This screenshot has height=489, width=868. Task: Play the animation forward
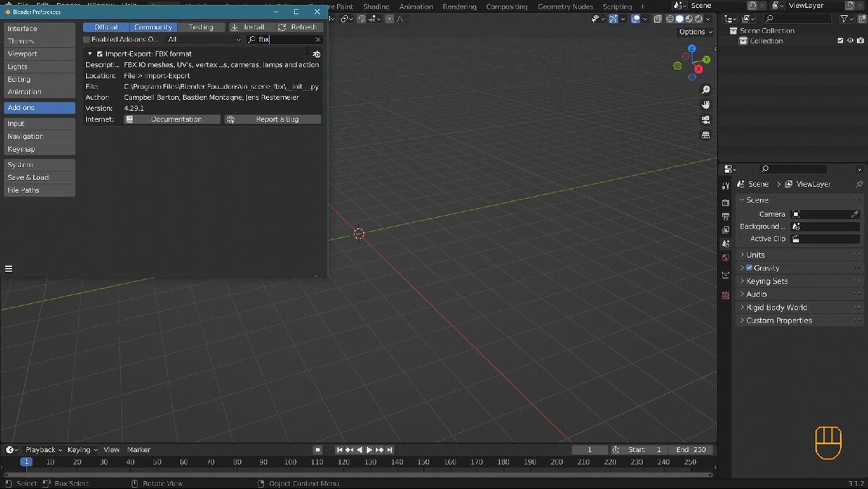click(369, 450)
